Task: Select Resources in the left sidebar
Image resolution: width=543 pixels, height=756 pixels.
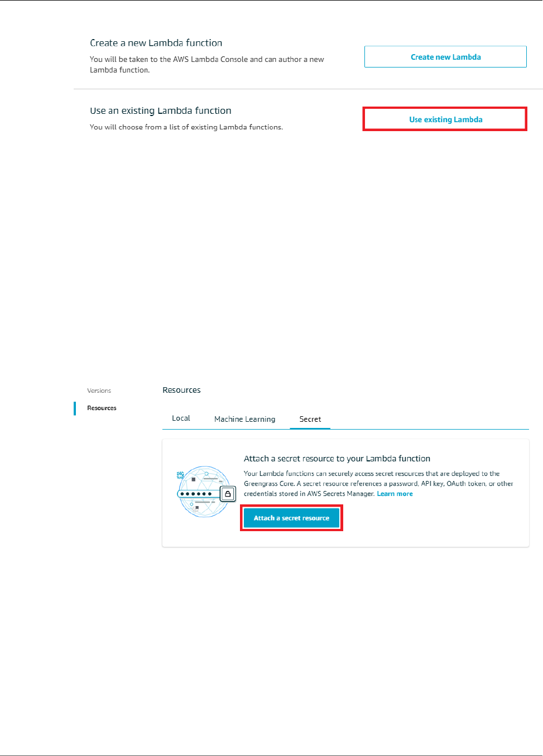Action: (102, 408)
